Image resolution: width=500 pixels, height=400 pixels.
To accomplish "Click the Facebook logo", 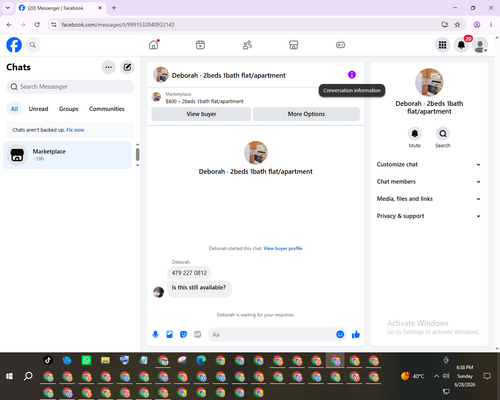I will coord(14,45).
